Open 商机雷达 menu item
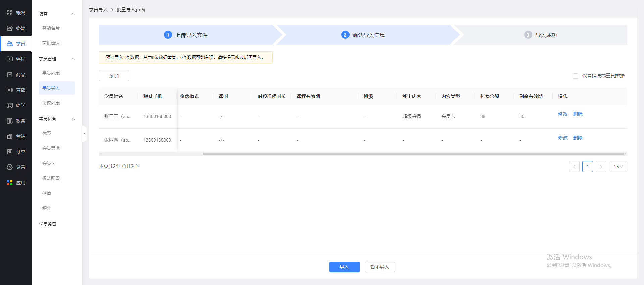This screenshot has height=285, width=644. (x=51, y=43)
